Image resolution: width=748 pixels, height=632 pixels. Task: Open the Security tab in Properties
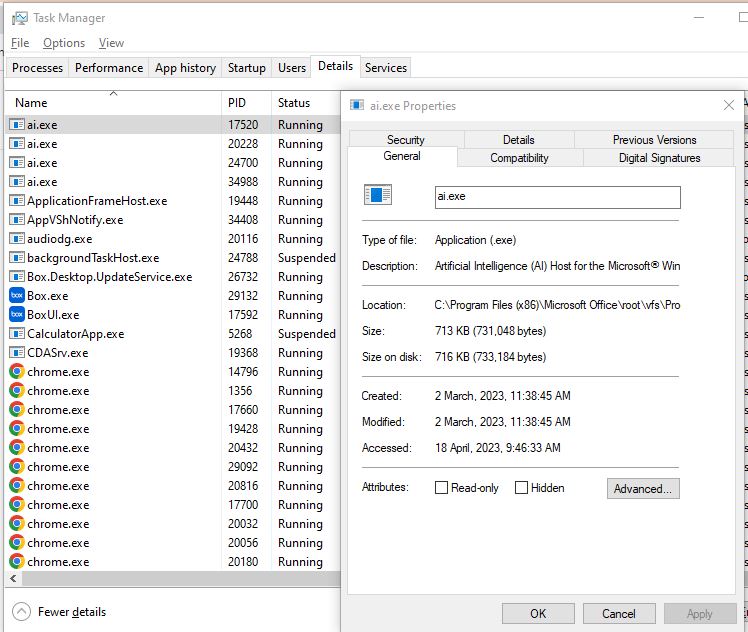pos(405,139)
